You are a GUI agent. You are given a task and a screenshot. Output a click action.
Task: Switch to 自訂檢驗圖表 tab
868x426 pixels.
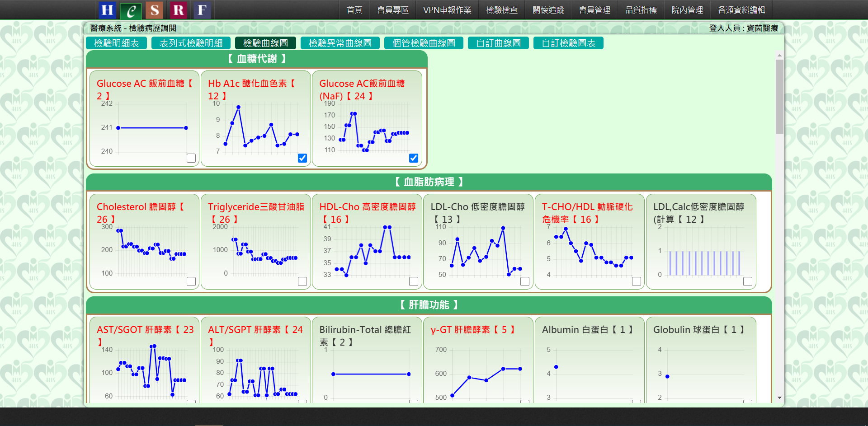[x=568, y=43]
